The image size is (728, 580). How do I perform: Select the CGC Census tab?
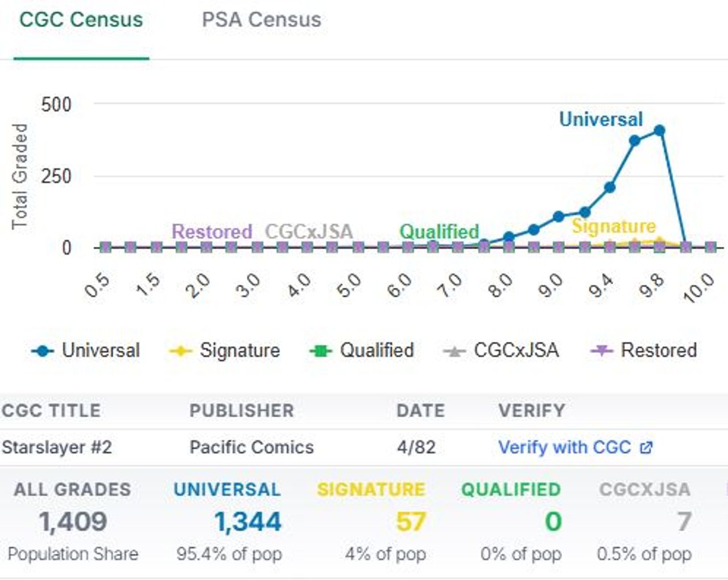[81, 20]
